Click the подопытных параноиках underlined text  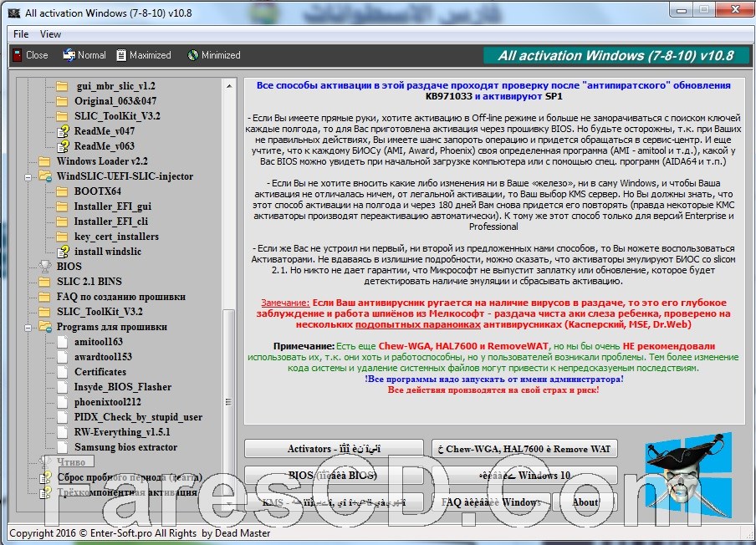417,324
